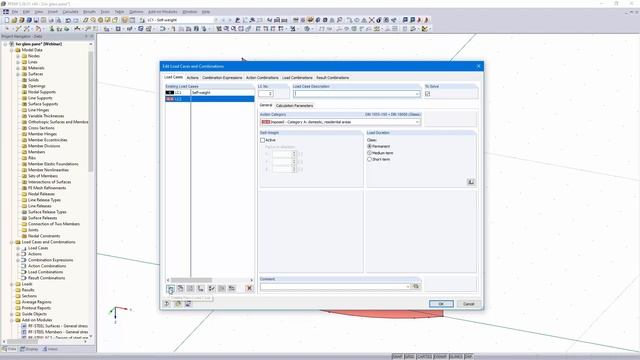
Task: Collapse Load Cases and Combinations tree node
Action: (x=12, y=242)
